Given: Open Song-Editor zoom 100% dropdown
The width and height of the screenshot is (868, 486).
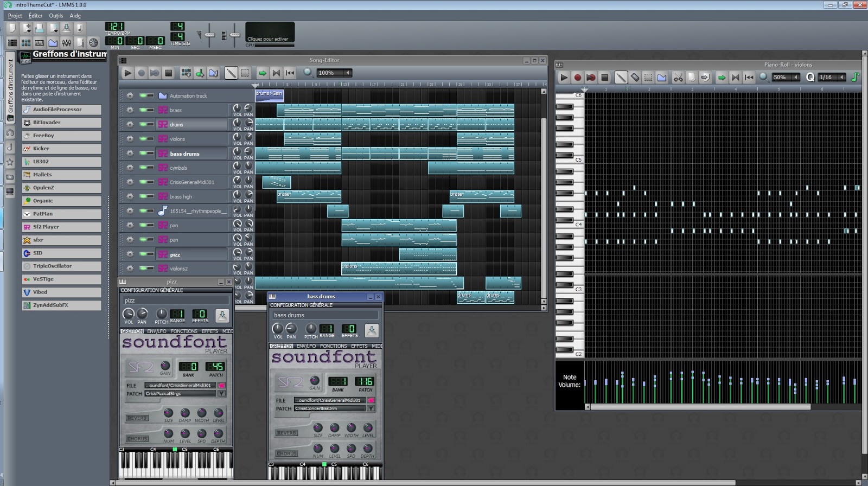Looking at the screenshot, I should click(335, 73).
